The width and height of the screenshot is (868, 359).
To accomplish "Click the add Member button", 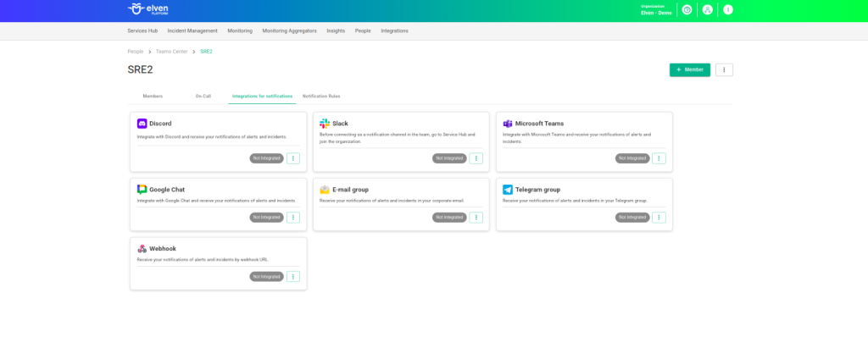I will coord(689,69).
